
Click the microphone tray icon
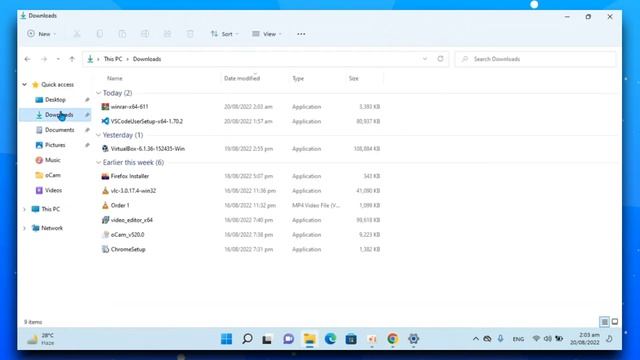[500, 339]
